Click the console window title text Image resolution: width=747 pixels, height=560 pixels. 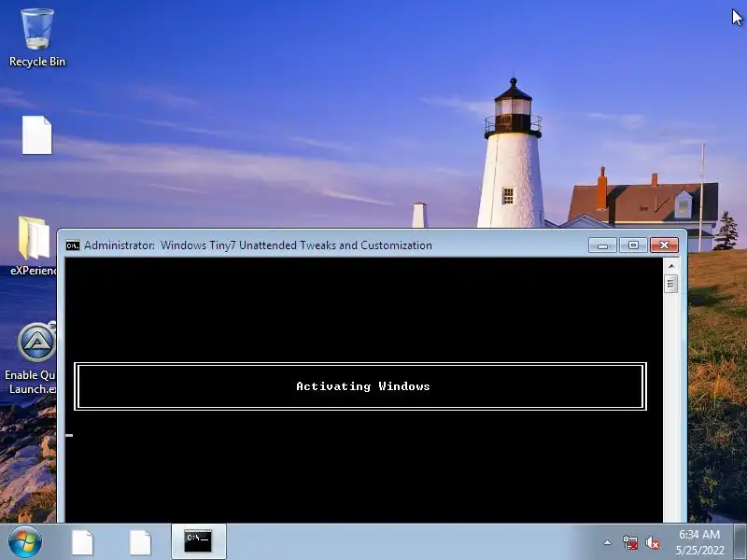click(x=259, y=245)
